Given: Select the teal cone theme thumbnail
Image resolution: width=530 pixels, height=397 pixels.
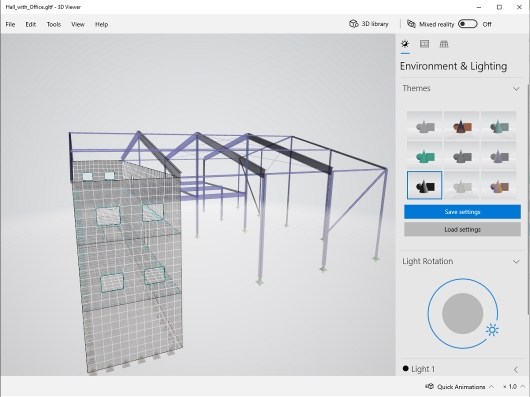Looking at the screenshot, I should click(x=499, y=125).
